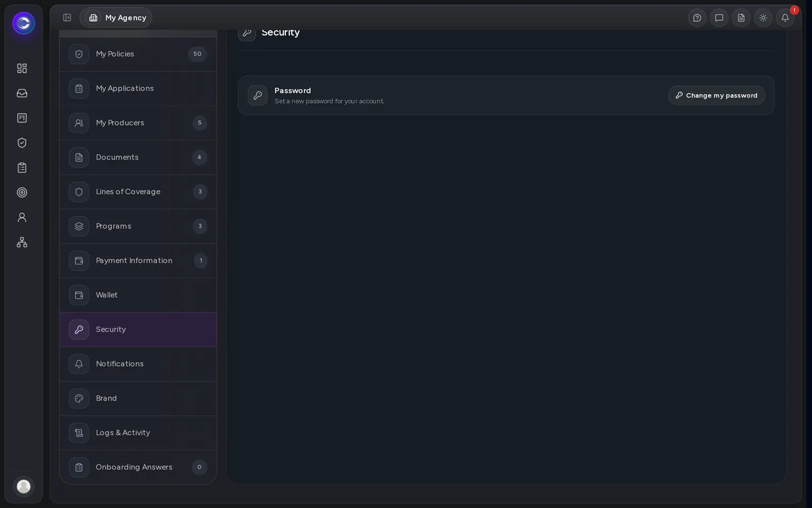Open the clipboard icon in left rail

(x=22, y=168)
